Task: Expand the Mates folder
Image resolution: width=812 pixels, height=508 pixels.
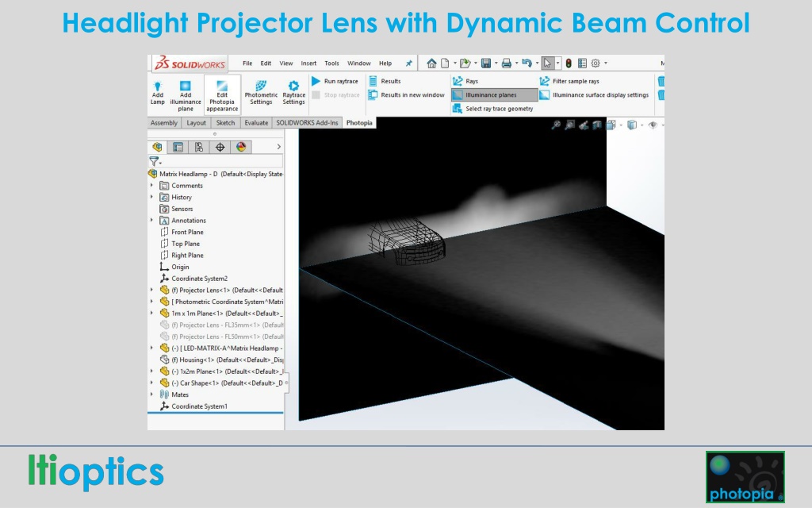Action: [x=151, y=394]
